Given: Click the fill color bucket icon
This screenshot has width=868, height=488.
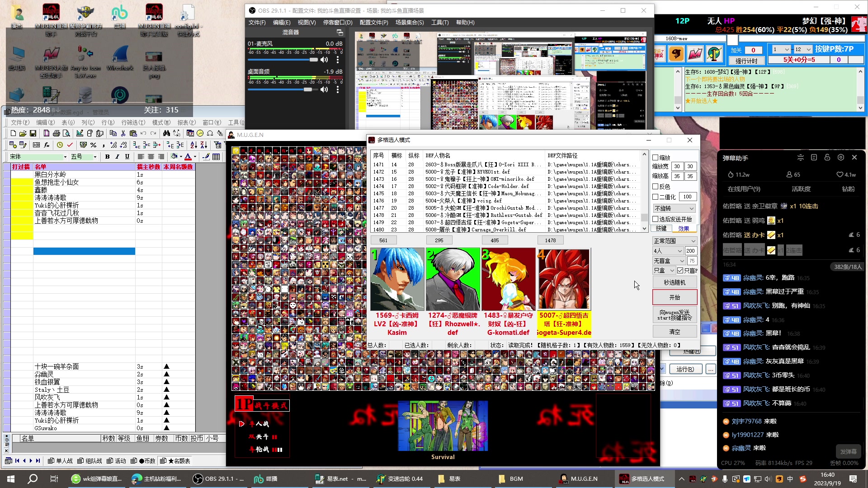Looking at the screenshot, I should (x=174, y=157).
